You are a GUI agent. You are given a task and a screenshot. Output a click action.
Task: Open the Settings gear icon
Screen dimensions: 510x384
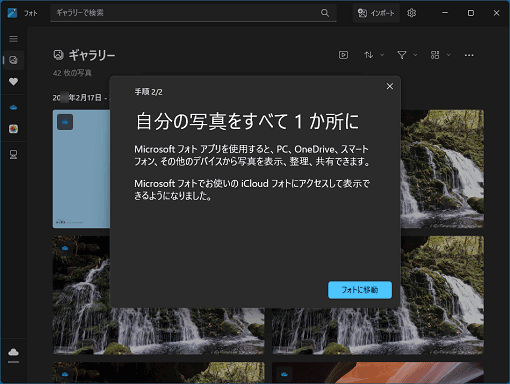411,13
